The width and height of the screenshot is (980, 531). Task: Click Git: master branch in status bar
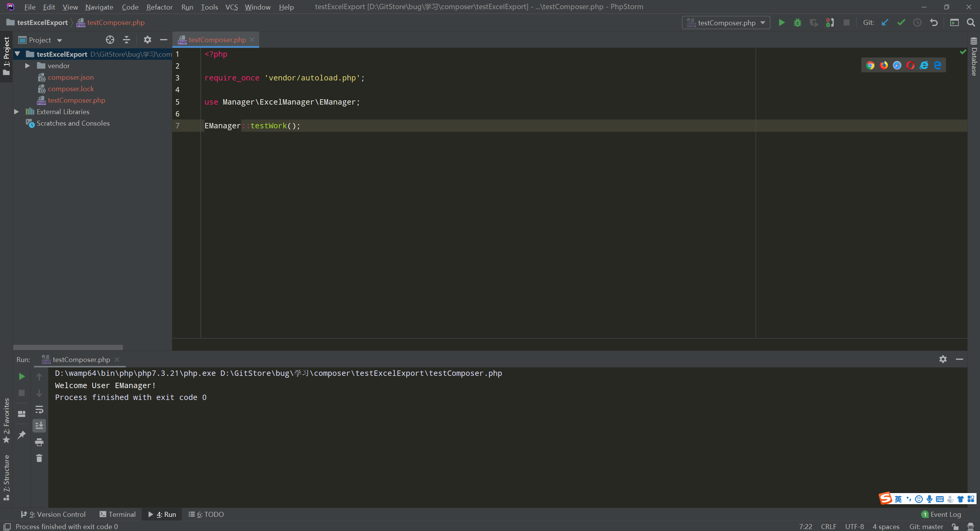point(926,526)
